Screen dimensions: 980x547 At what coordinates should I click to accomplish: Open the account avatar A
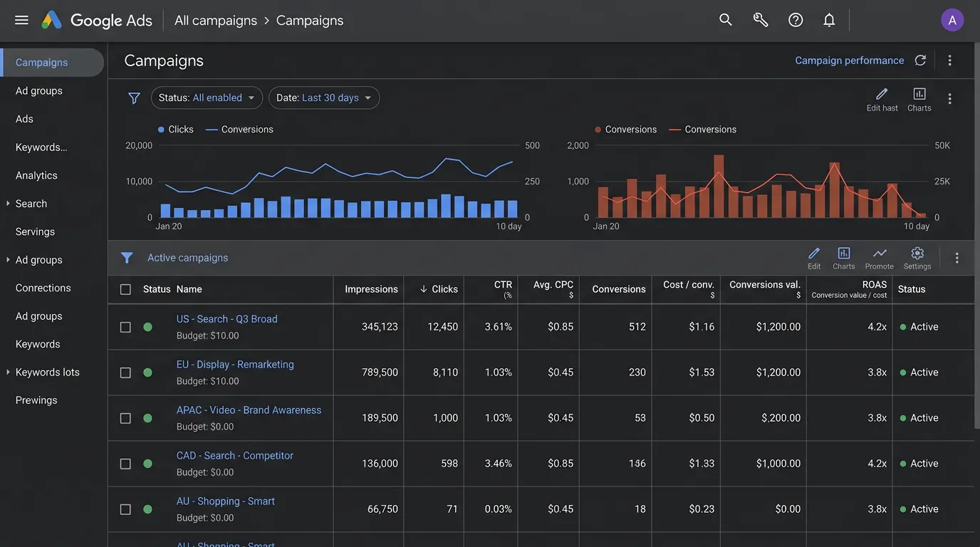(x=952, y=20)
